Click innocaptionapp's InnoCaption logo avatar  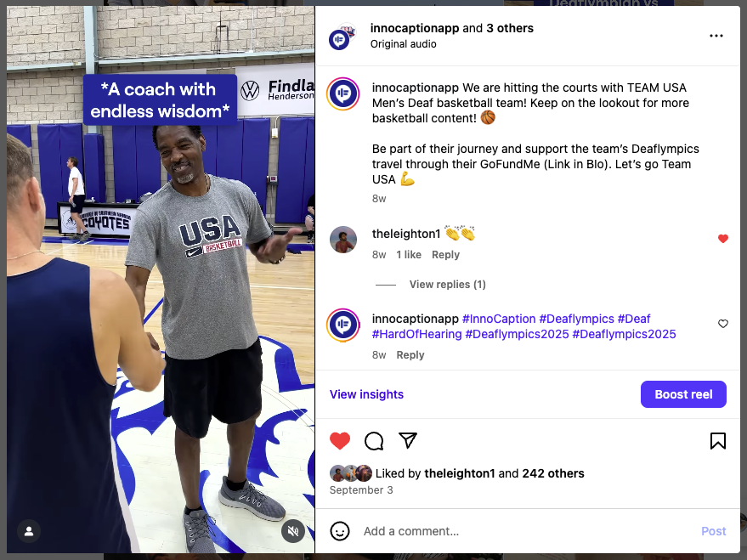(342, 94)
